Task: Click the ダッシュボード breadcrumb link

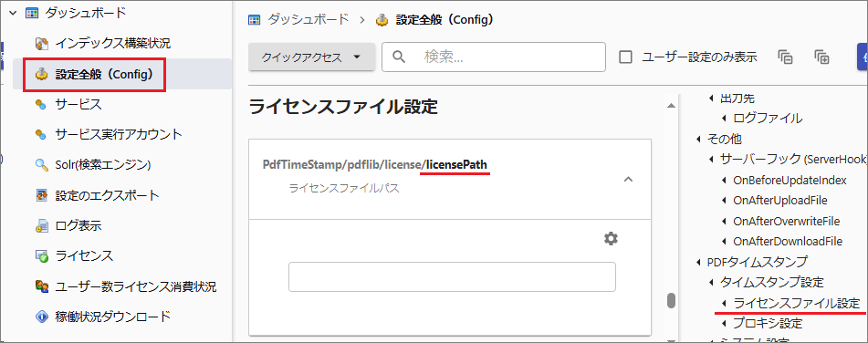Action: pos(309,20)
